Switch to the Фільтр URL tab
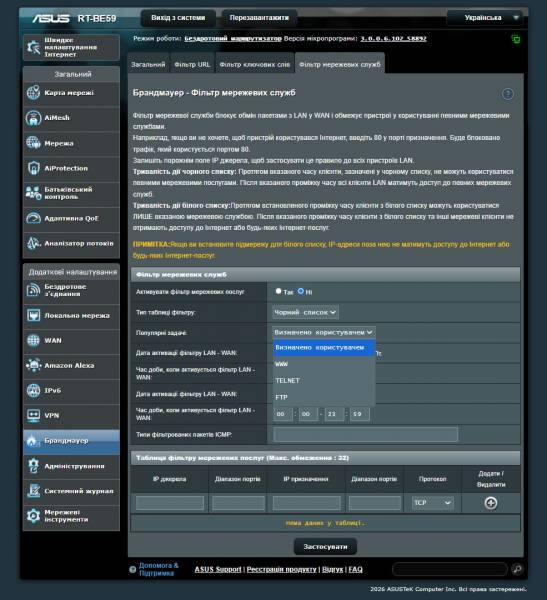 point(192,64)
